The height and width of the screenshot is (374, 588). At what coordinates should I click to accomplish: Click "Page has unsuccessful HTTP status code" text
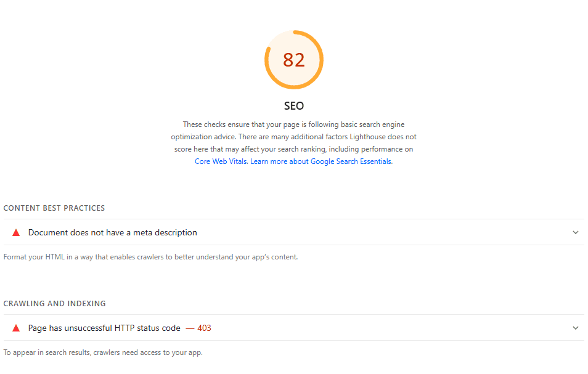104,328
